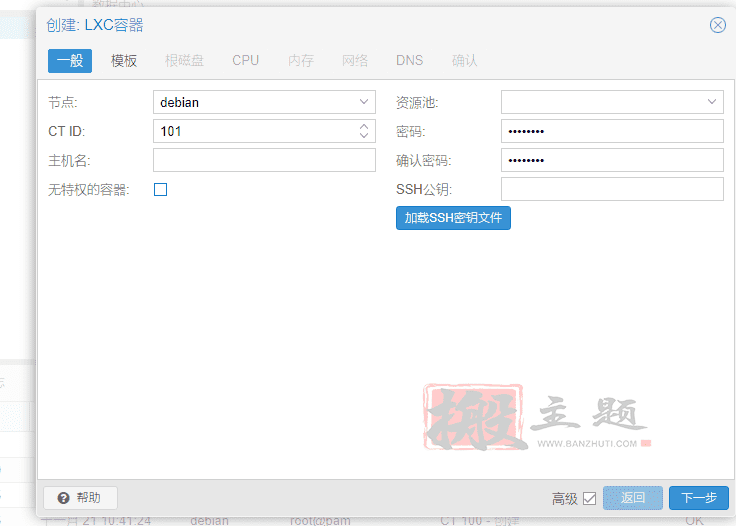Image resolution: width=736 pixels, height=526 pixels.
Task: Switch to the 模板 tab
Action: (124, 61)
